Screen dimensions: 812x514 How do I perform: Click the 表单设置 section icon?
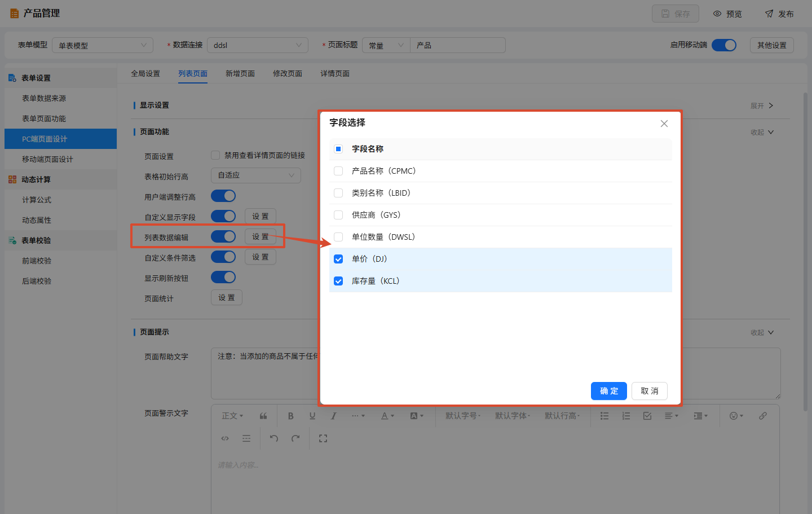[x=12, y=78]
